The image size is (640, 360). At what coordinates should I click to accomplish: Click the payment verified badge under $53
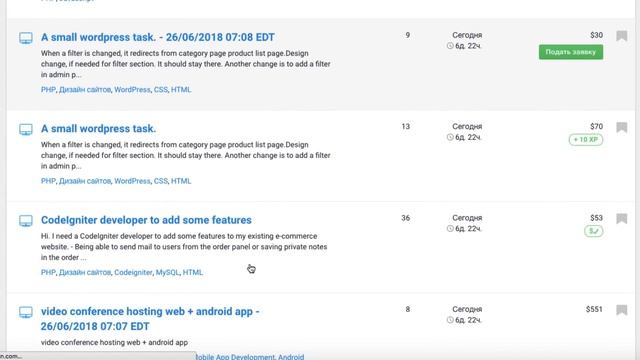click(593, 231)
